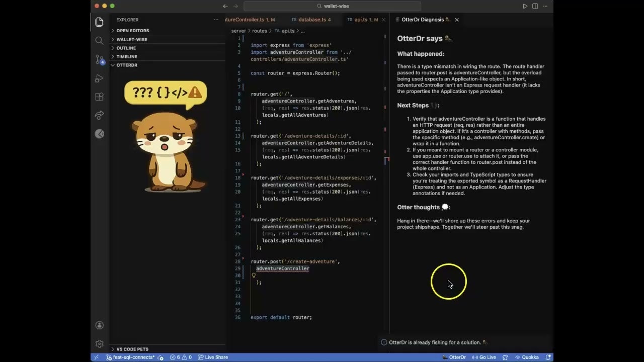The width and height of the screenshot is (644, 362).
Task: Open the Run and Debug view
Action: [100, 78]
